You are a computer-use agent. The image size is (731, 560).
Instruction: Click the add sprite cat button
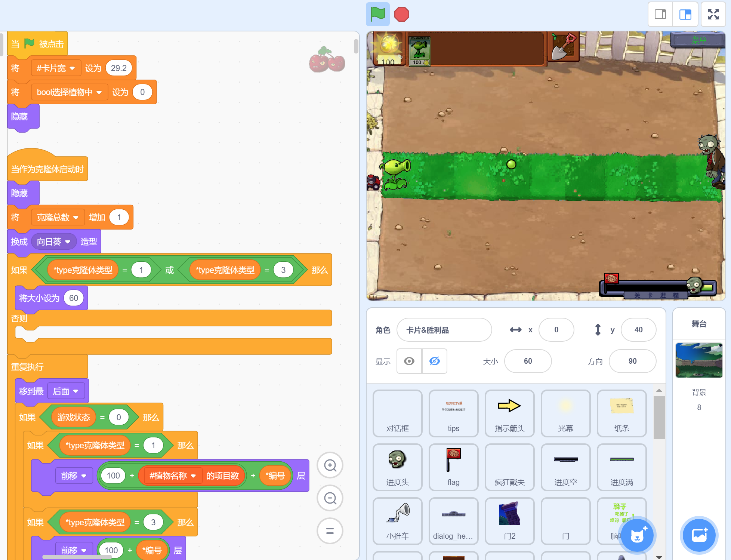pos(637,535)
